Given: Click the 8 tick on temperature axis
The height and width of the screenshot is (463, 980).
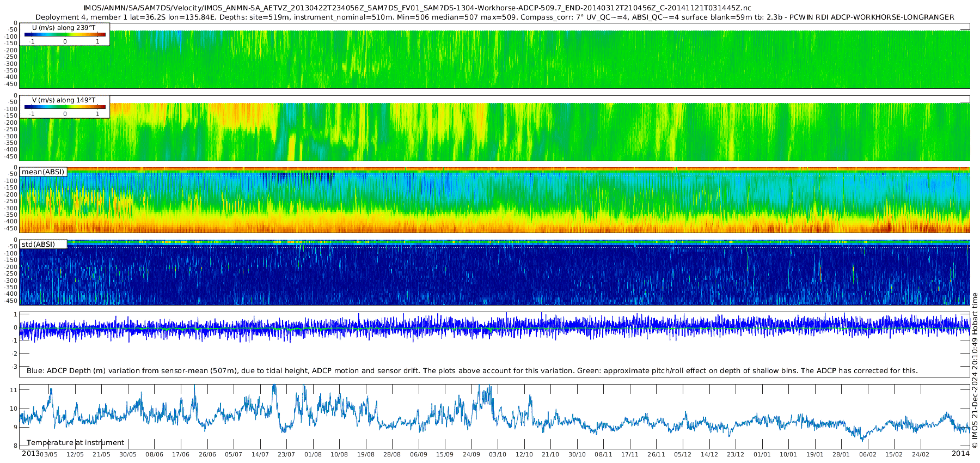Looking at the screenshot, I should click(x=15, y=446).
